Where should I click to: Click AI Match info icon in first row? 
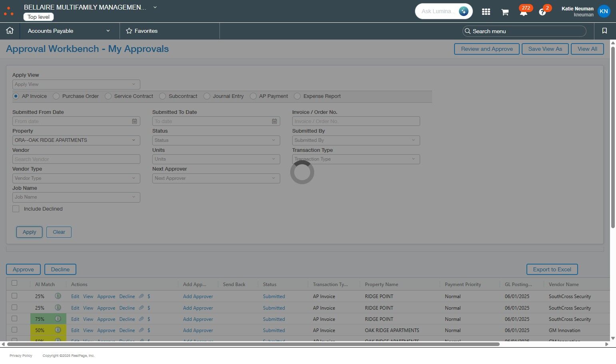pos(58,296)
